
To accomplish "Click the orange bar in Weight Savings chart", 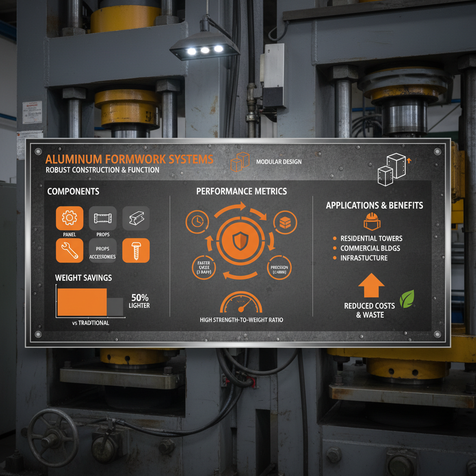I will (x=82, y=302).
